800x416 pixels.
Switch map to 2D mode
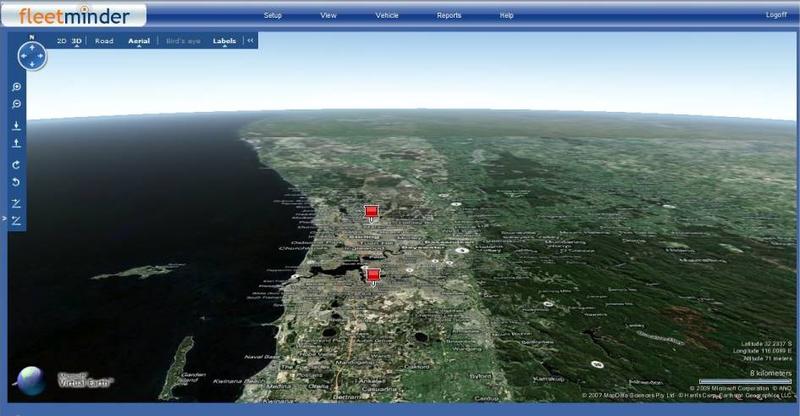(62, 41)
